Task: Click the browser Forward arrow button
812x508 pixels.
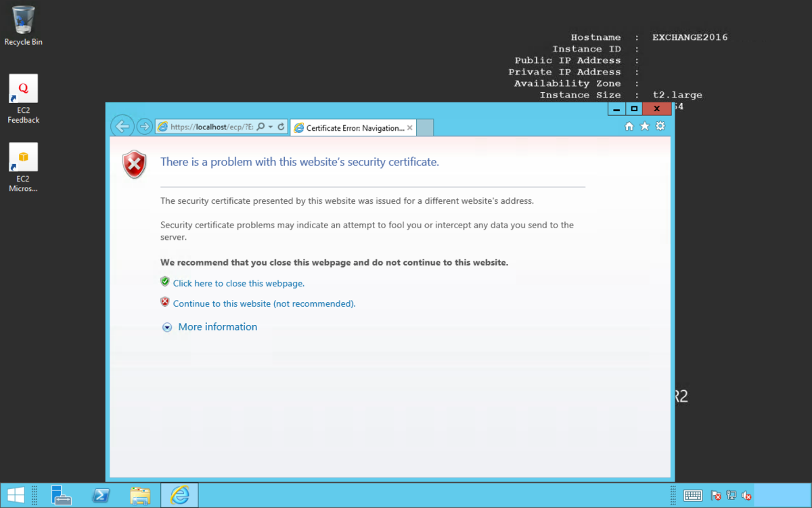Action: pos(144,127)
